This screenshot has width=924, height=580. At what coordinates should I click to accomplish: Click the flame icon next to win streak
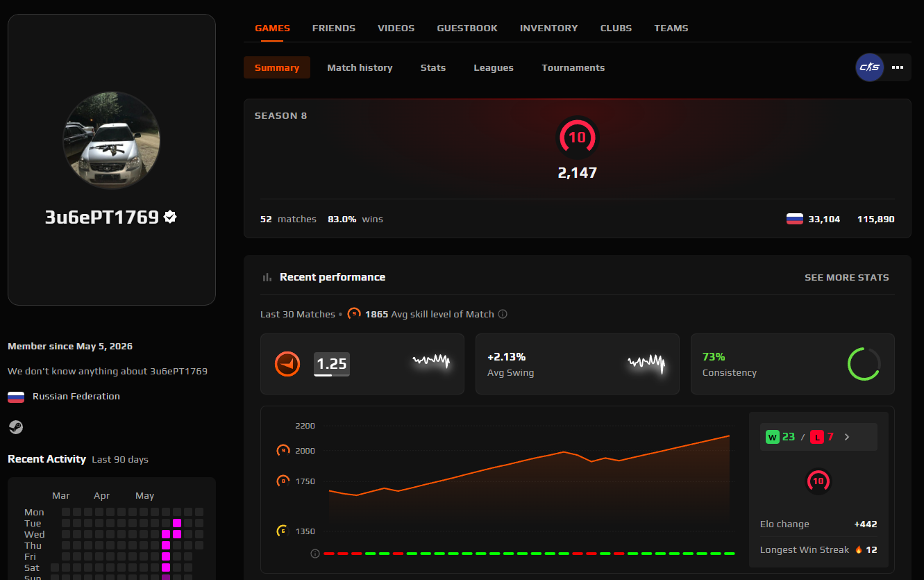pyautogui.click(x=859, y=549)
